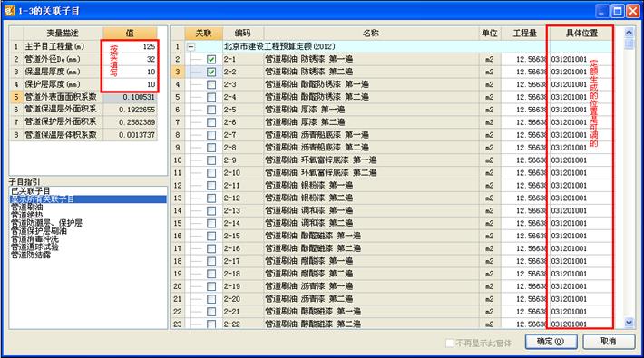Collapse the 北京市建设工程预算定额(2012) group

click(x=191, y=46)
